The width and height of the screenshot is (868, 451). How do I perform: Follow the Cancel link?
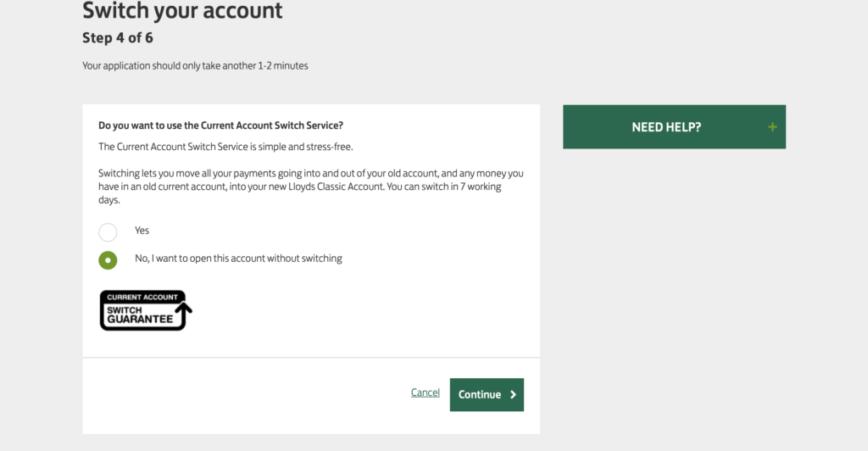tap(426, 393)
